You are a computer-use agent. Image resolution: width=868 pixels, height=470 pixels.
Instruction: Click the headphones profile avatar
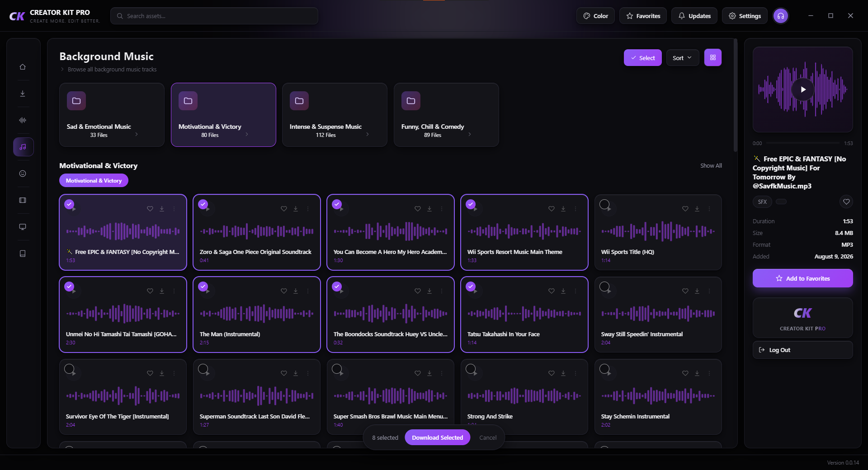(x=781, y=16)
